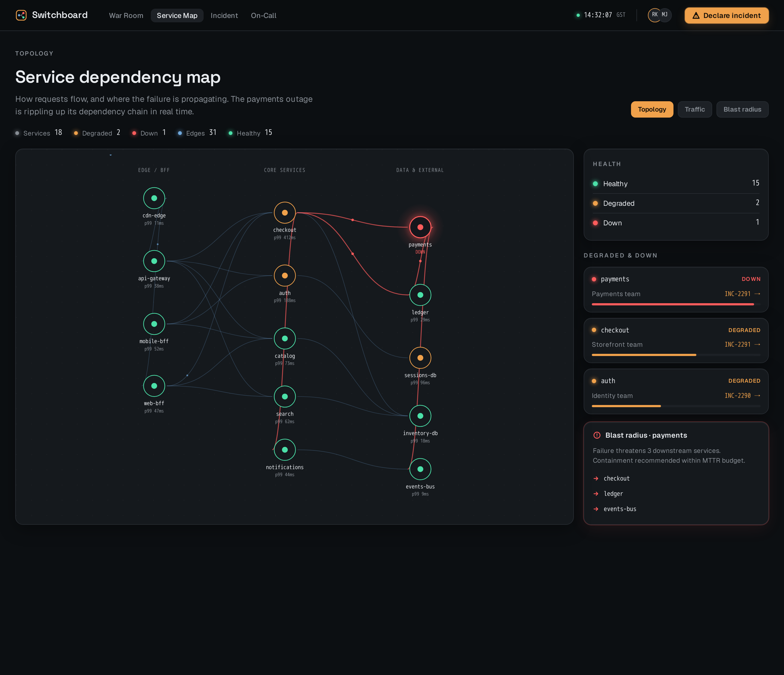Screen dimensions: 784x675
Task: Go to the Incident tab
Action: click(x=224, y=16)
